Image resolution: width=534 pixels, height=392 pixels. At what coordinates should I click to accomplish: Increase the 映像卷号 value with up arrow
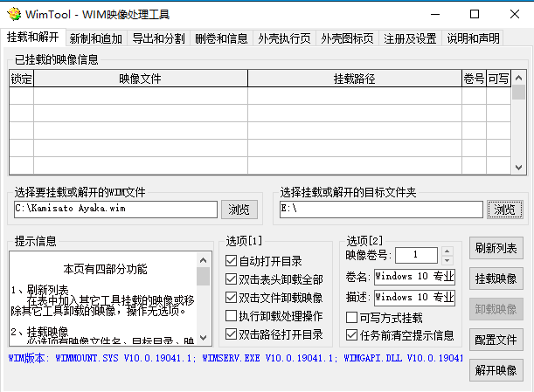(x=447, y=251)
